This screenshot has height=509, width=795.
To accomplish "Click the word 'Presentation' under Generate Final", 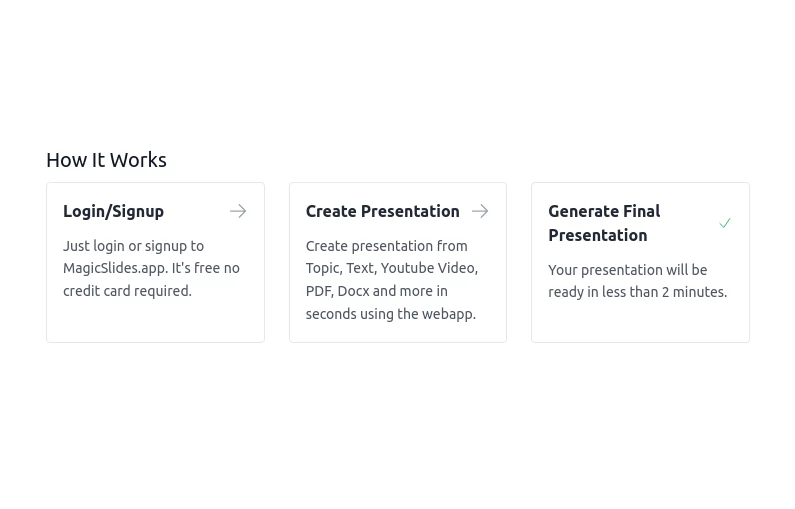I will [x=597, y=235].
